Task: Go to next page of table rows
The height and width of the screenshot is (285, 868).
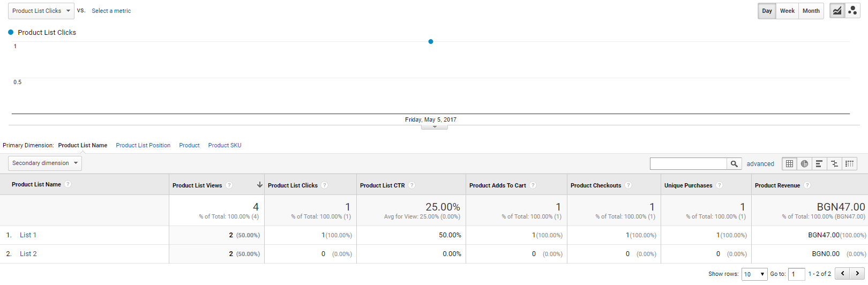Action: click(x=858, y=274)
